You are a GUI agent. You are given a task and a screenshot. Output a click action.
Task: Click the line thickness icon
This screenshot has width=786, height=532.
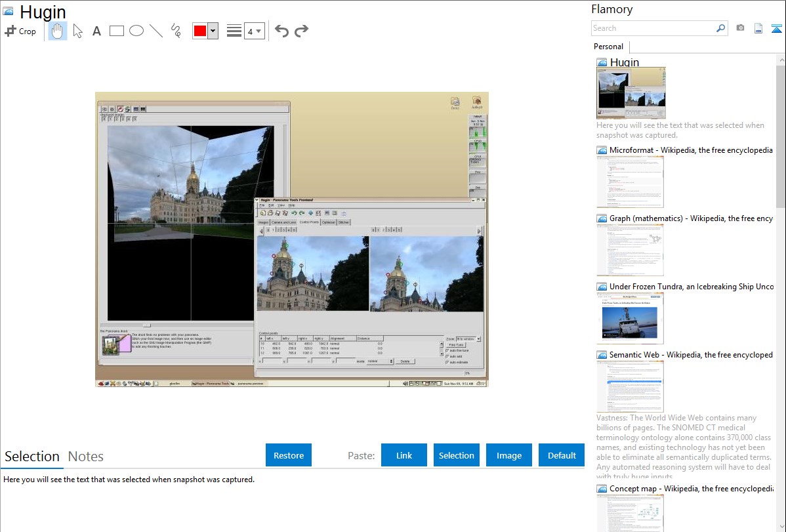[234, 31]
